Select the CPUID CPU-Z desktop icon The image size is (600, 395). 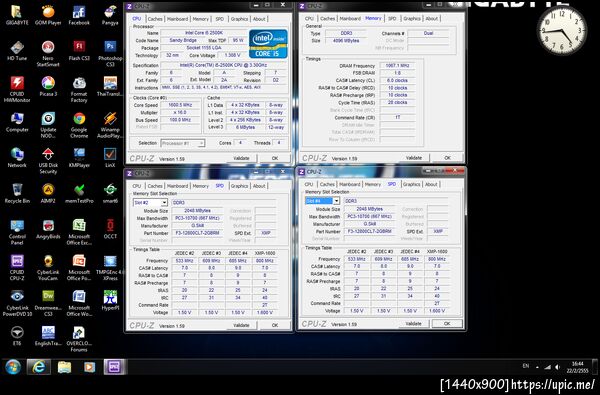tap(16, 267)
